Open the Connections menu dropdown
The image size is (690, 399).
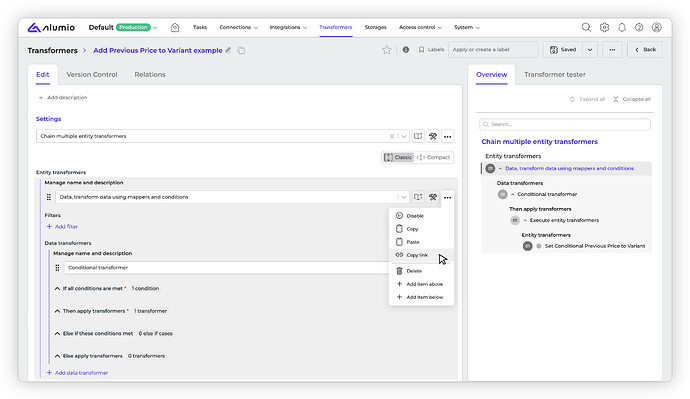tap(239, 27)
